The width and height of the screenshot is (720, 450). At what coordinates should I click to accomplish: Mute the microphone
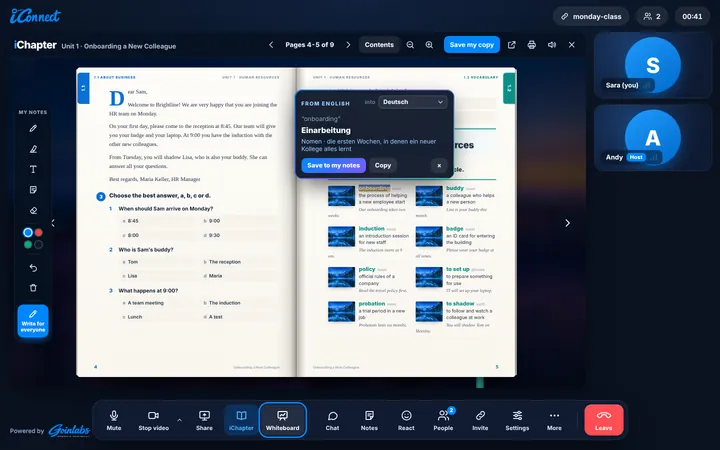[114, 421]
